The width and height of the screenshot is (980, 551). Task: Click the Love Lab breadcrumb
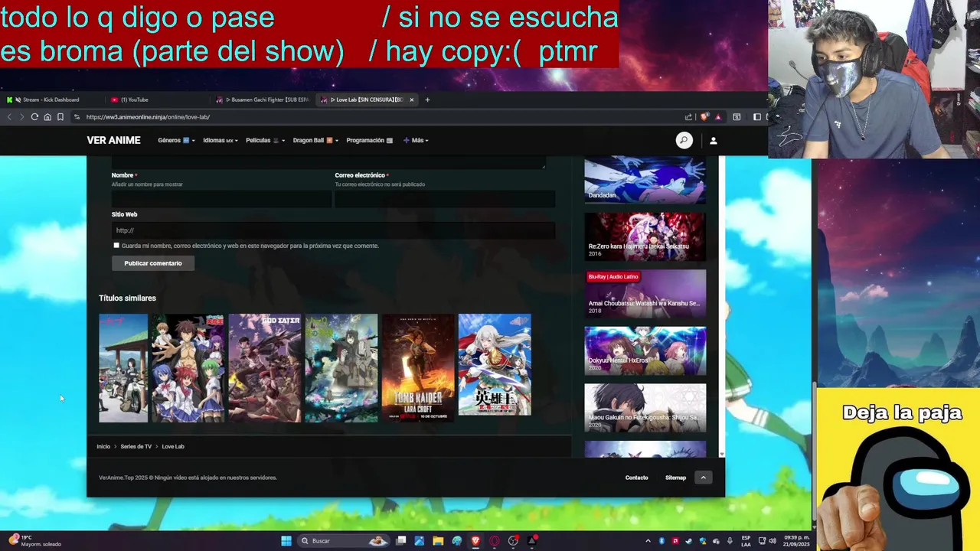pyautogui.click(x=173, y=447)
